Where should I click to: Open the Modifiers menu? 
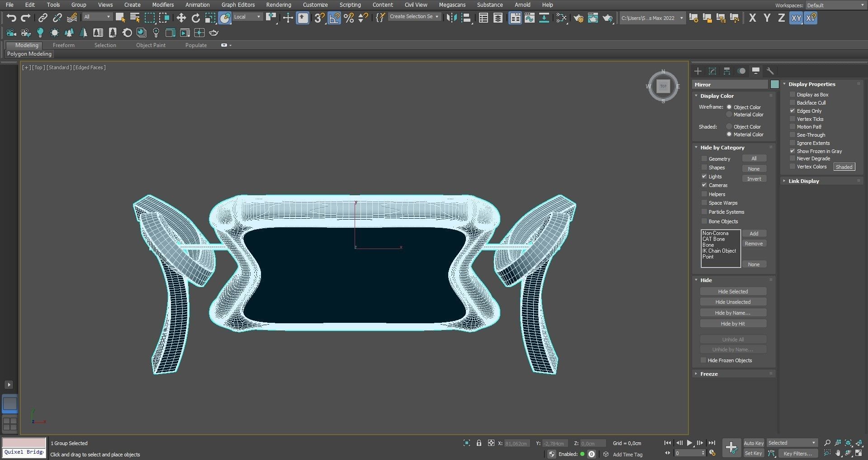162,5
